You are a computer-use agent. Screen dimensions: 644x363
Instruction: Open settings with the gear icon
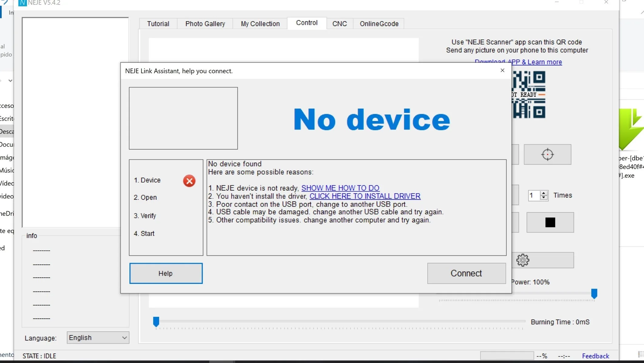coord(523,260)
